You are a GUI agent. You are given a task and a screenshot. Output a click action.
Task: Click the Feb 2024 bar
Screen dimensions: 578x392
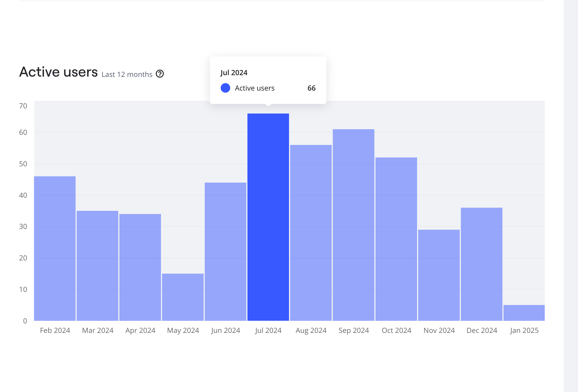[55, 248]
